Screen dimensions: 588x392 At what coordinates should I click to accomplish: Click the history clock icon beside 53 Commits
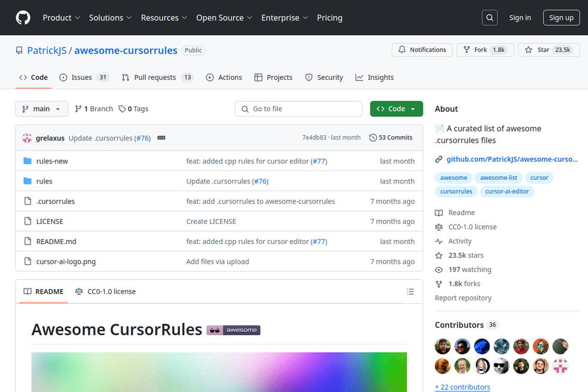373,138
